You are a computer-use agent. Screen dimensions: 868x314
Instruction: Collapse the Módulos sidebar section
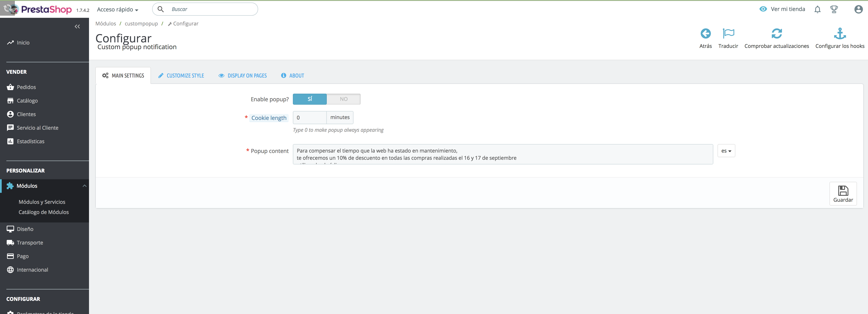[x=84, y=186]
